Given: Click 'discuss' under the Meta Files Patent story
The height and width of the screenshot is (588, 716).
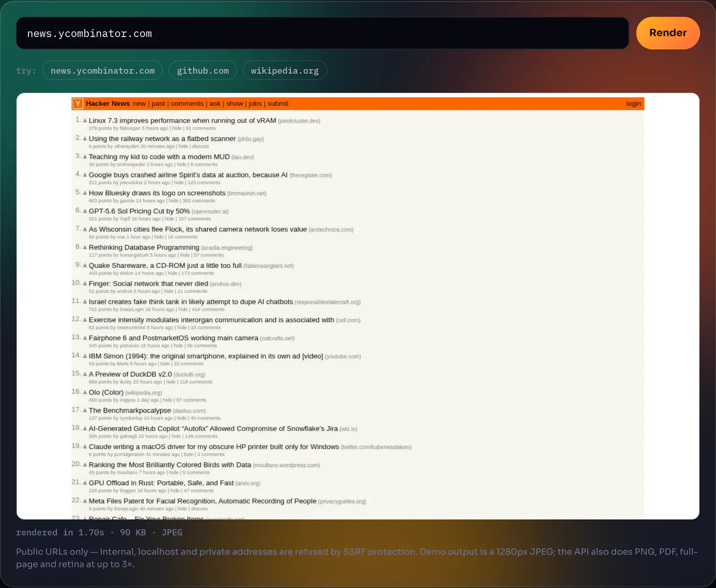Looking at the screenshot, I should tap(200, 509).
